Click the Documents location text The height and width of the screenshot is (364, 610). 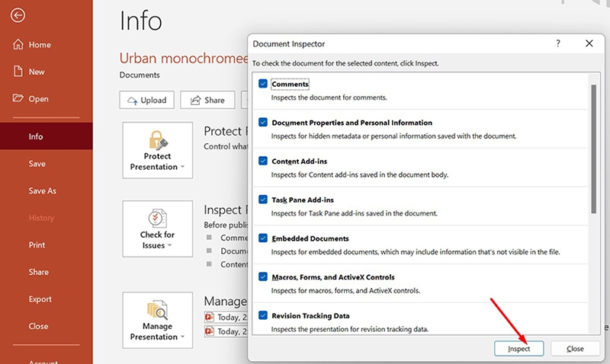tap(140, 75)
